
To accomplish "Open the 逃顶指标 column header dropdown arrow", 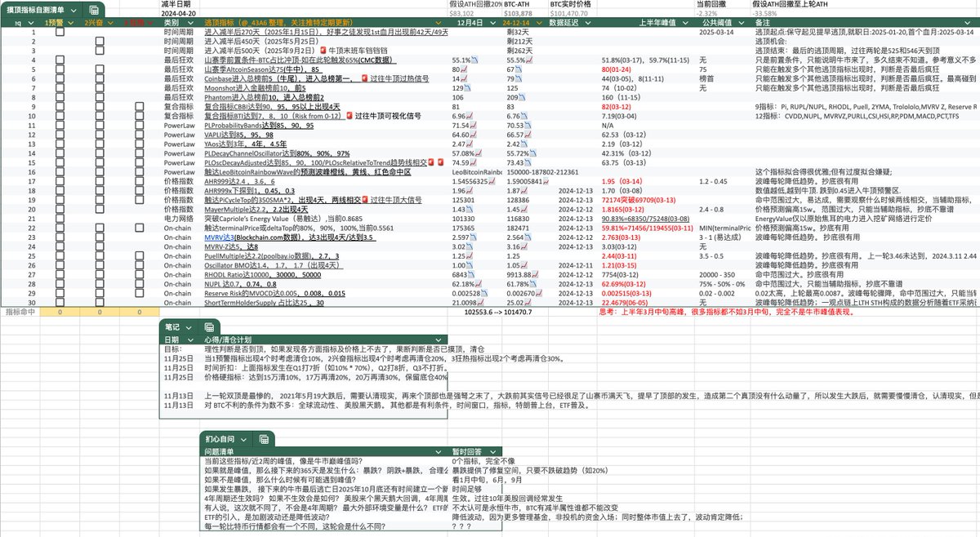I will coord(438,23).
